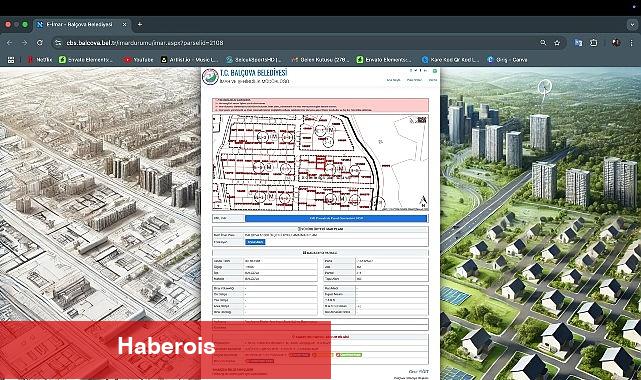This screenshot has height=380, width=641.
Task: Open the Gelen Kutusu bookmark
Action: (320, 60)
